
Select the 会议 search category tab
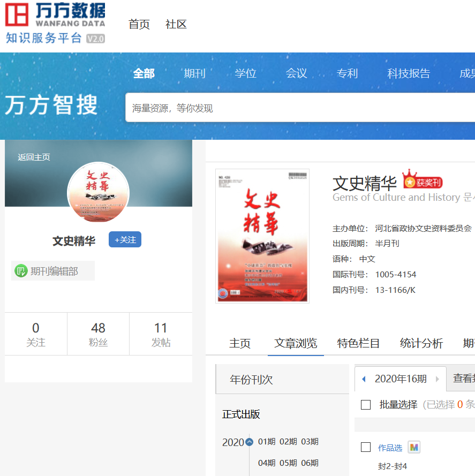pos(297,73)
